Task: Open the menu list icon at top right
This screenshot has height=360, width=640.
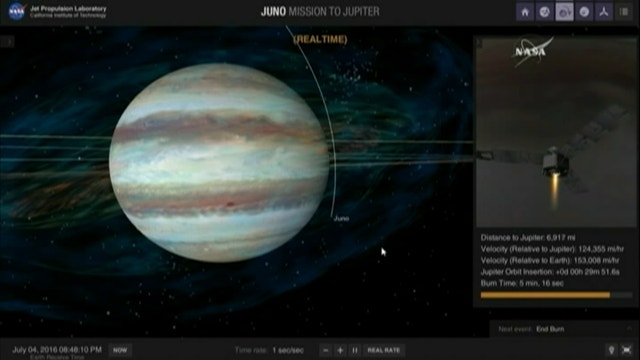Action: click(624, 12)
